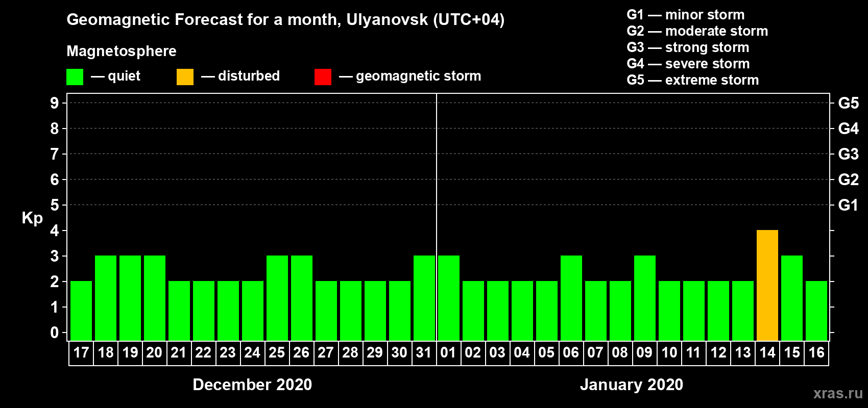The height and width of the screenshot is (408, 868).
Task: Select the green bar for December 17
Action: point(81,311)
